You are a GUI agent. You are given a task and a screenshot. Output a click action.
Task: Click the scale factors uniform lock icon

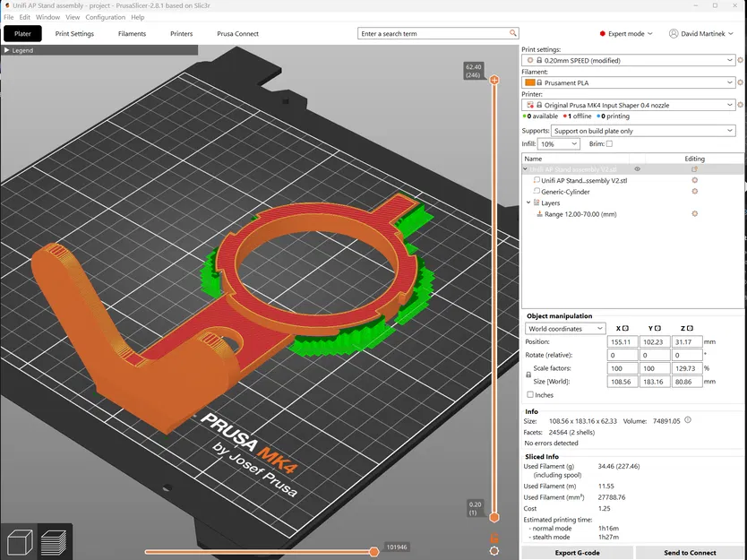[528, 375]
